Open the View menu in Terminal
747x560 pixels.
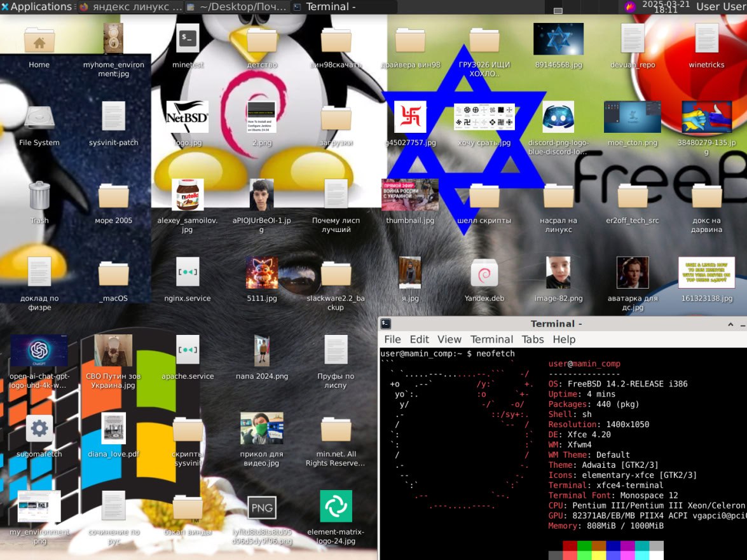(449, 339)
